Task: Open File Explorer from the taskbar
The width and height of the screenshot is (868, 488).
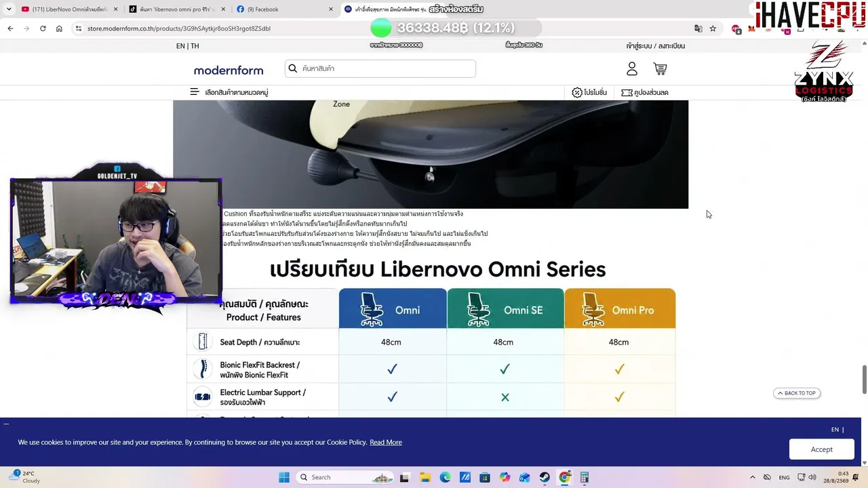Action: pyautogui.click(x=425, y=477)
